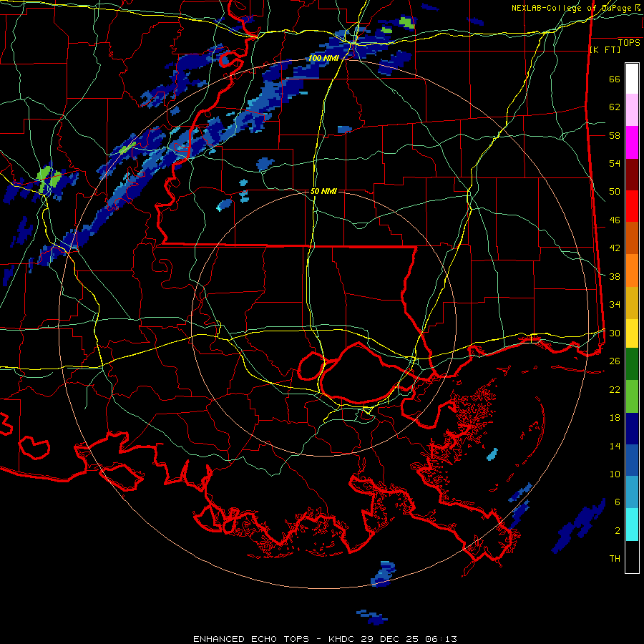Click the magenta legend swatch
644x644 pixels.
coord(632,142)
